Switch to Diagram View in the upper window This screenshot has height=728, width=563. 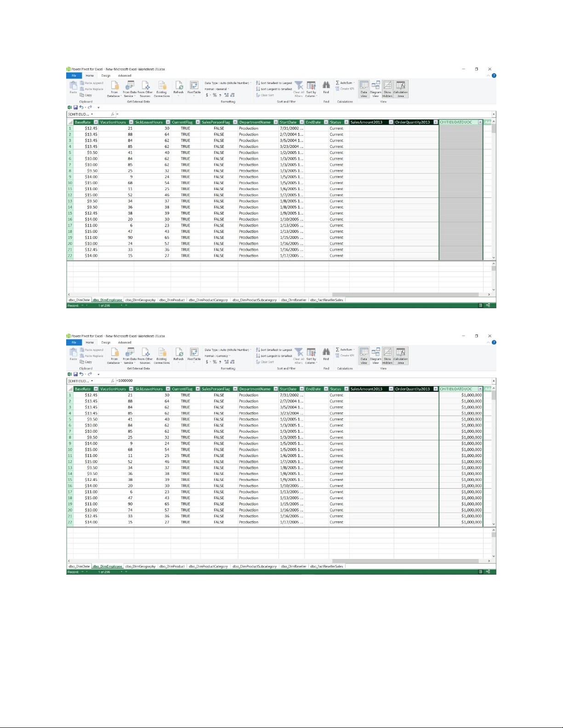coord(375,86)
